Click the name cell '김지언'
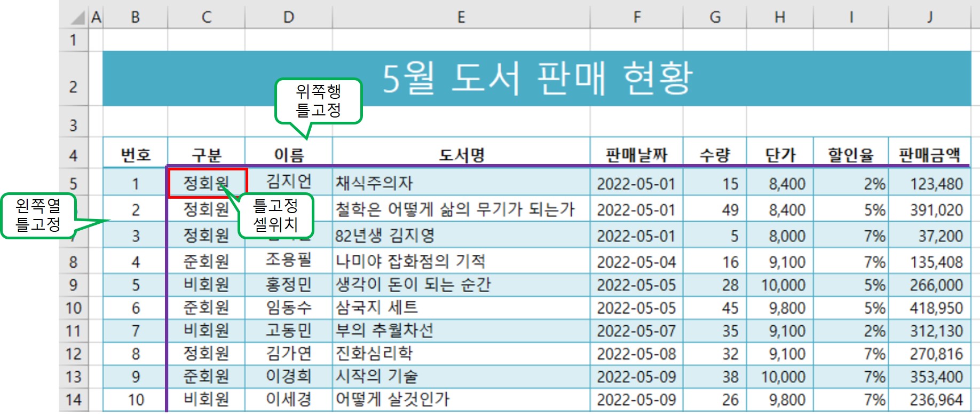The width and height of the screenshot is (980, 414). (289, 182)
